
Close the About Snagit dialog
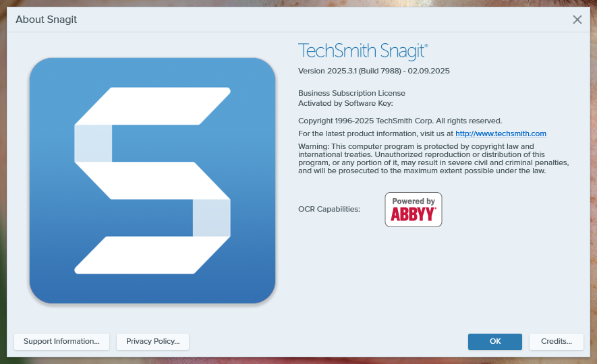tap(577, 20)
